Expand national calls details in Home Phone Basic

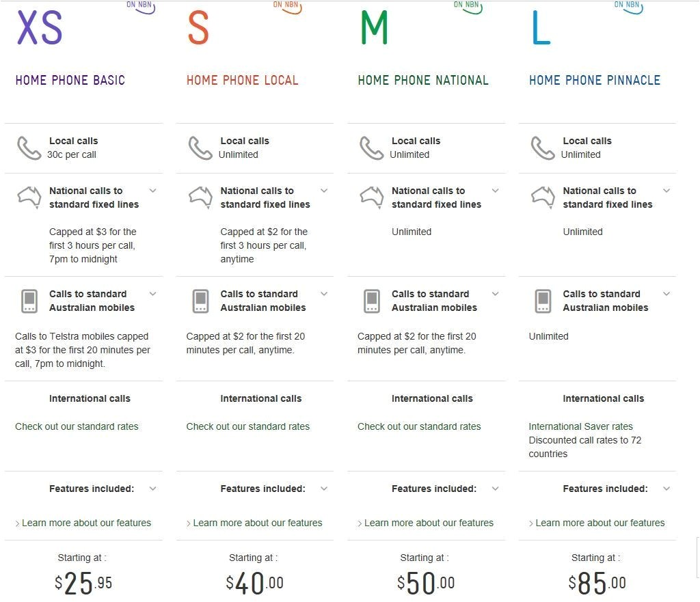(x=153, y=191)
